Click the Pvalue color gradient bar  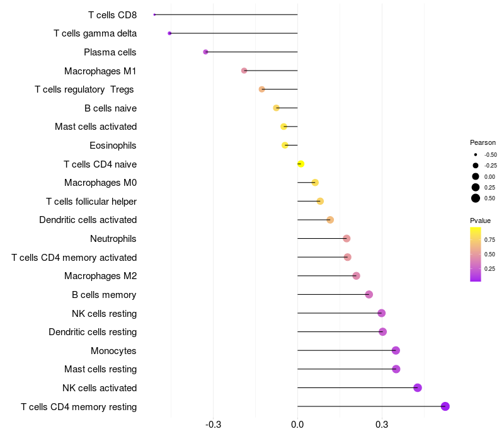(x=476, y=254)
